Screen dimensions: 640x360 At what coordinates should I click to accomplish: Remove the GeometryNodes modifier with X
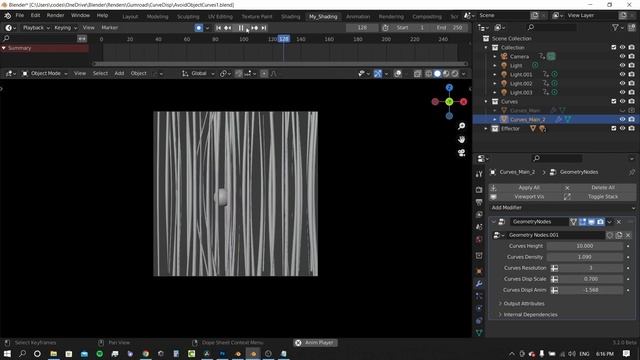[x=619, y=222]
